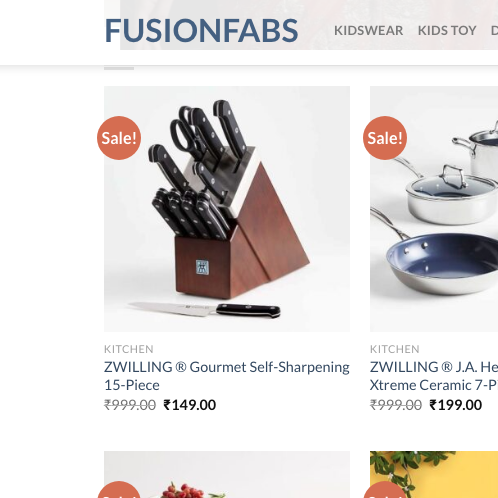Click struck-through ₹999.00 price of knife set
This screenshot has width=498, height=498.
coord(130,405)
